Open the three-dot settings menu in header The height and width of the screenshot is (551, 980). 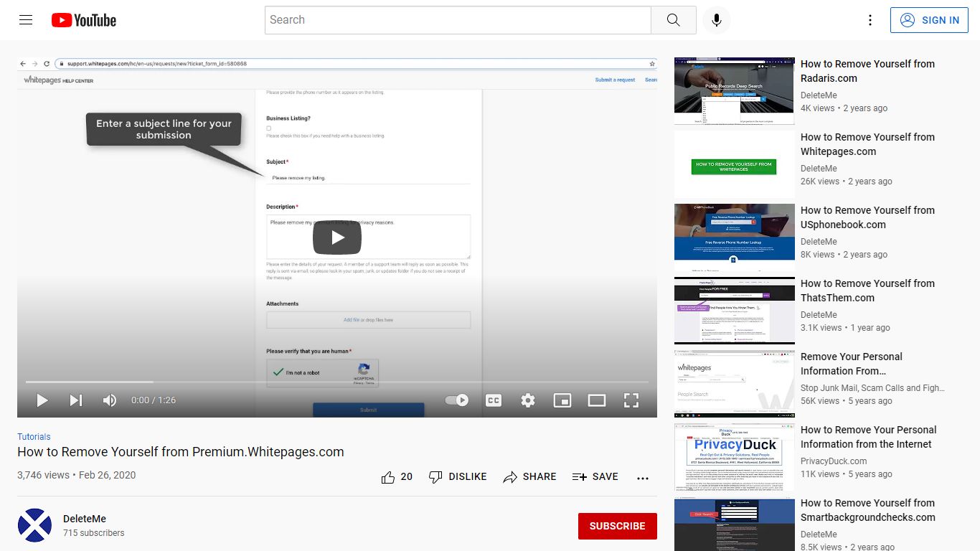(x=870, y=20)
